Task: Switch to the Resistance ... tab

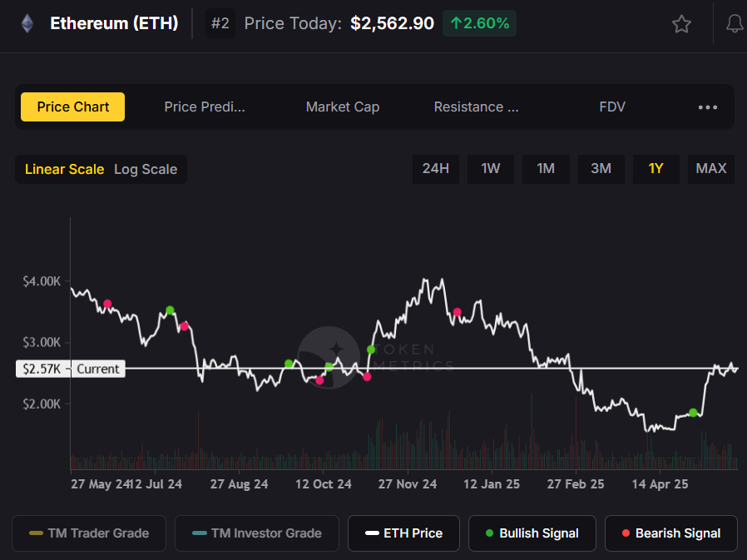Action: pos(476,107)
